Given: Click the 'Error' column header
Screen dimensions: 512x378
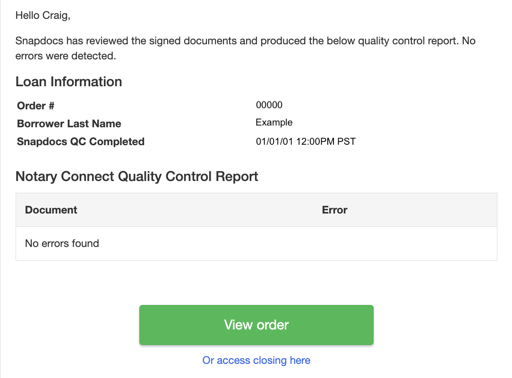Looking at the screenshot, I should coord(335,210).
